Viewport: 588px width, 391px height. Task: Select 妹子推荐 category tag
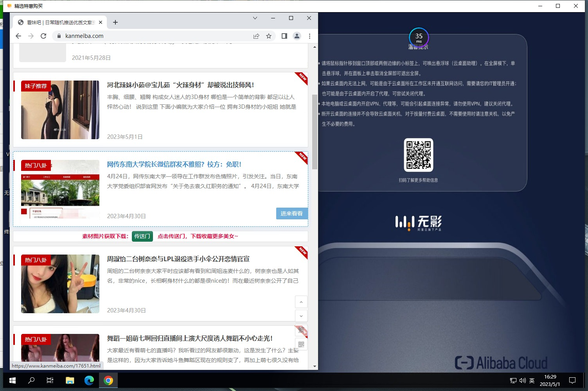tap(36, 86)
